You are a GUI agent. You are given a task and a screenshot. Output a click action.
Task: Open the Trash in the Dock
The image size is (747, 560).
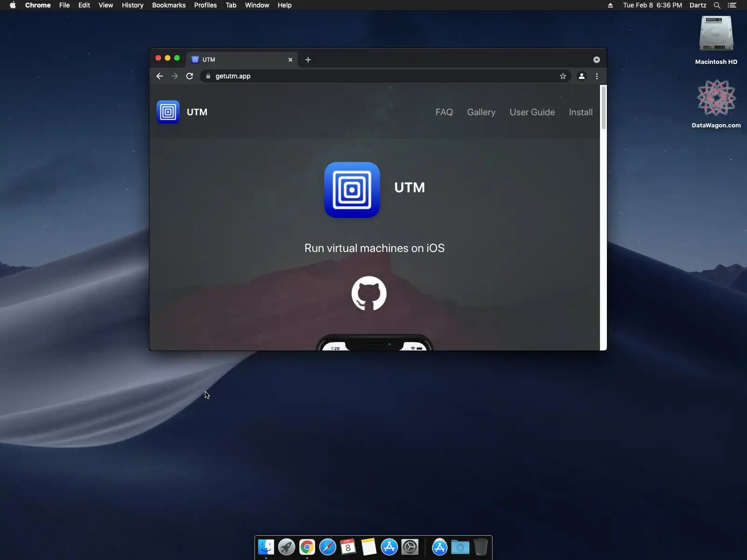pos(481,547)
